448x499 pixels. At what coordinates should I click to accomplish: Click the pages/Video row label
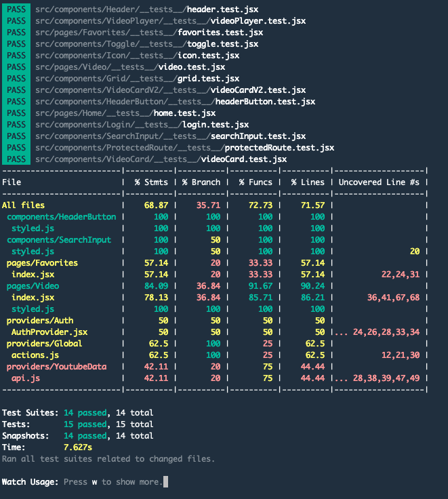click(33, 286)
